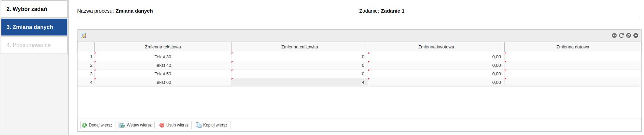Screen dimensions: 644x135
Task: Click the Wstaw wiersz button
Action: pos(136,125)
